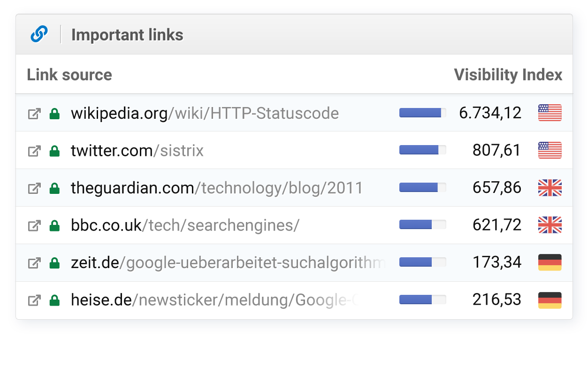Open the twitter.com/sistrix link
This screenshot has height=377, width=588.
click(137, 151)
